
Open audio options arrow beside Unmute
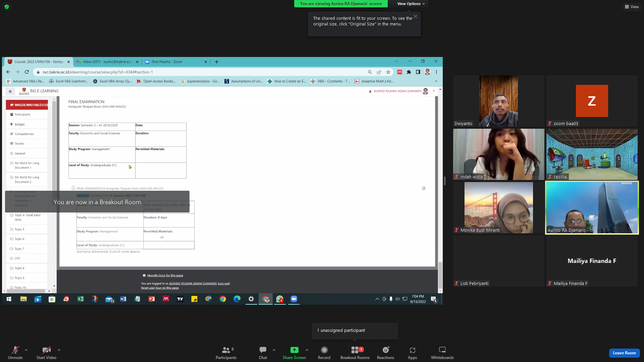(26, 350)
